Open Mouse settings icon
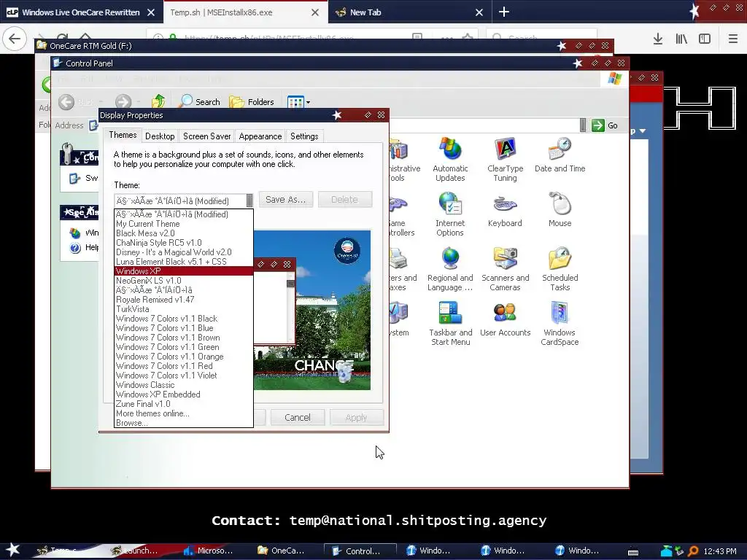This screenshot has width=747, height=560. point(560,210)
